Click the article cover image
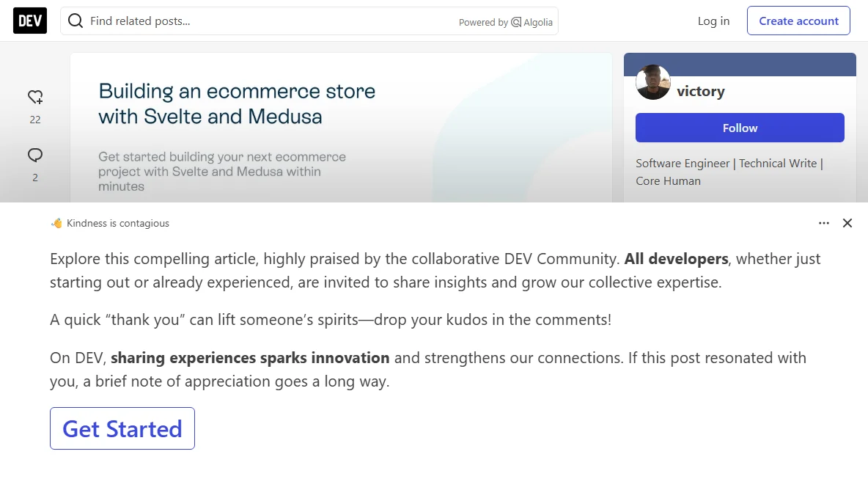The height and width of the screenshot is (479, 868). (x=341, y=128)
